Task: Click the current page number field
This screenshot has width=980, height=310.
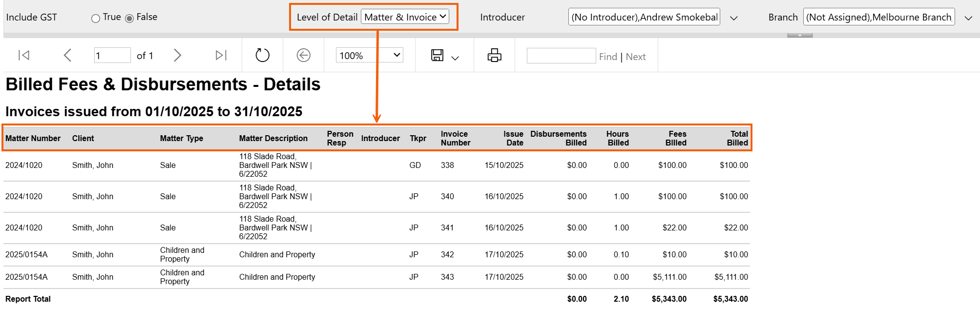Action: (x=112, y=56)
